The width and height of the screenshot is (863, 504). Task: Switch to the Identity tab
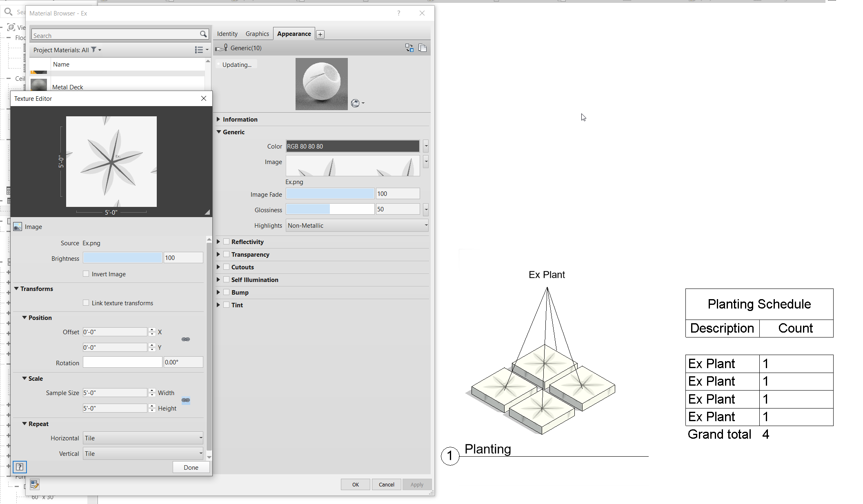point(227,33)
